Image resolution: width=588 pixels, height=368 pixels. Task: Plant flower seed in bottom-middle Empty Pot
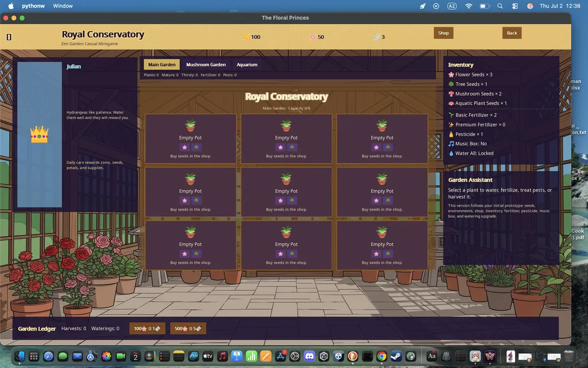(281, 254)
